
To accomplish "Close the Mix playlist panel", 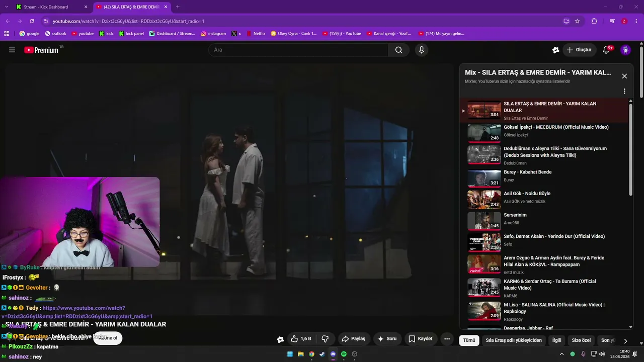I will click(x=624, y=76).
